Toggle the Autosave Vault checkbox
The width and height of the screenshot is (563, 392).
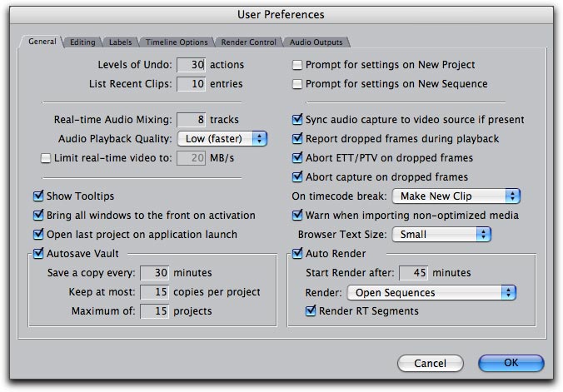click(37, 253)
